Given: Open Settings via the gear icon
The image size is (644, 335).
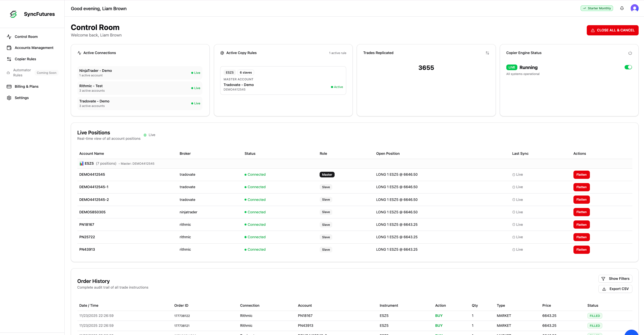Looking at the screenshot, I should click(x=9, y=98).
